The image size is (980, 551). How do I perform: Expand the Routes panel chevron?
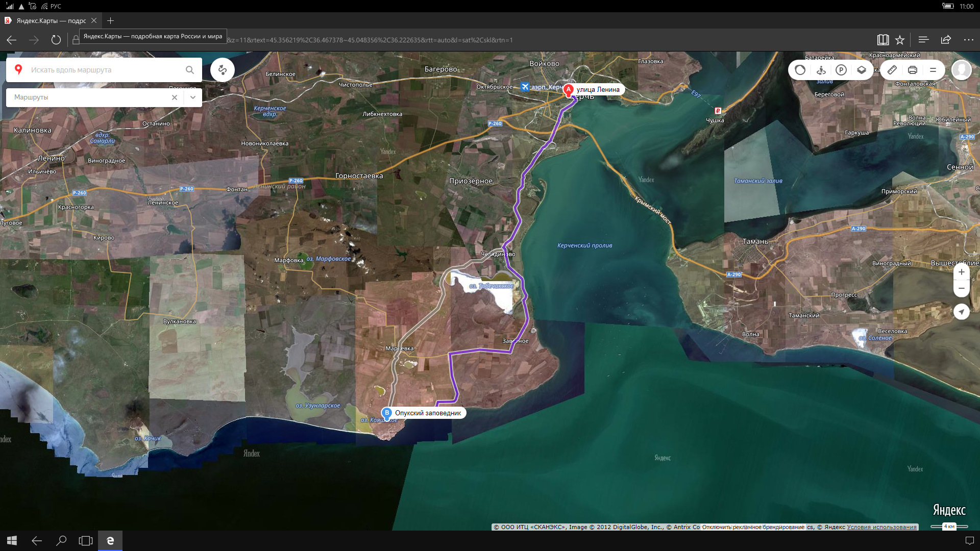click(x=193, y=97)
